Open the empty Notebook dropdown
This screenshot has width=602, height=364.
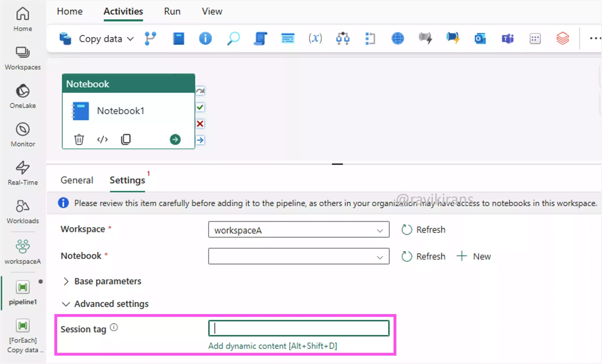pyautogui.click(x=299, y=257)
